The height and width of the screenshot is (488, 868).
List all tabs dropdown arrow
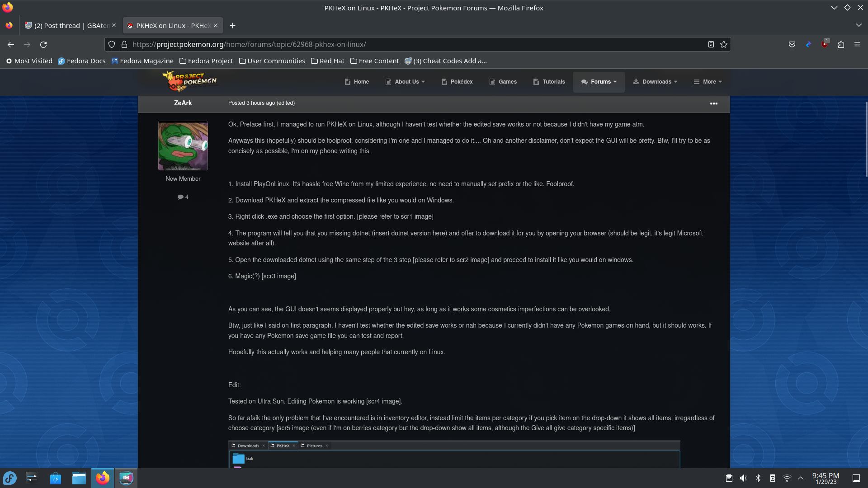[859, 26]
